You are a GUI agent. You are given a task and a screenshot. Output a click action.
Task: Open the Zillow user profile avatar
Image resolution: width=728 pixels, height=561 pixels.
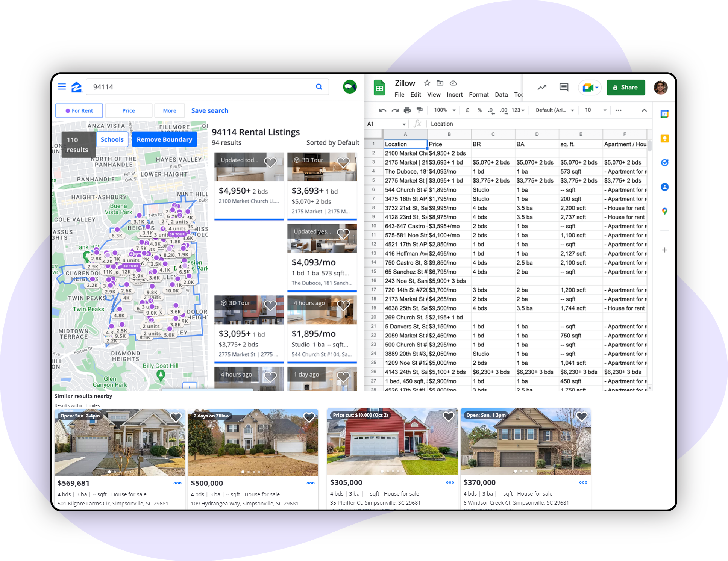[x=350, y=87]
